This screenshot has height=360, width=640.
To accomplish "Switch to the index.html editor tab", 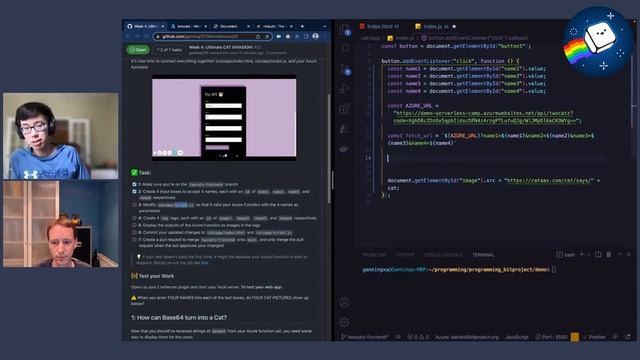I will coord(379,26).
